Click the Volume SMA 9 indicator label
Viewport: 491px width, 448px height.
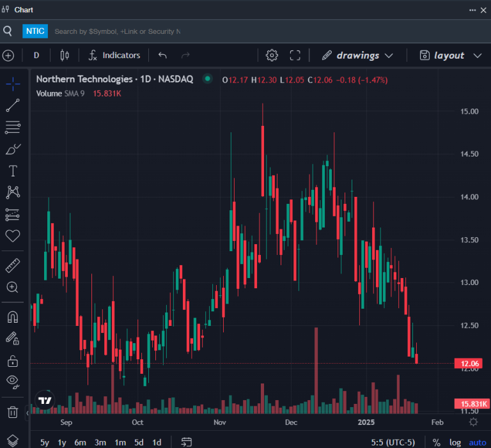click(60, 93)
